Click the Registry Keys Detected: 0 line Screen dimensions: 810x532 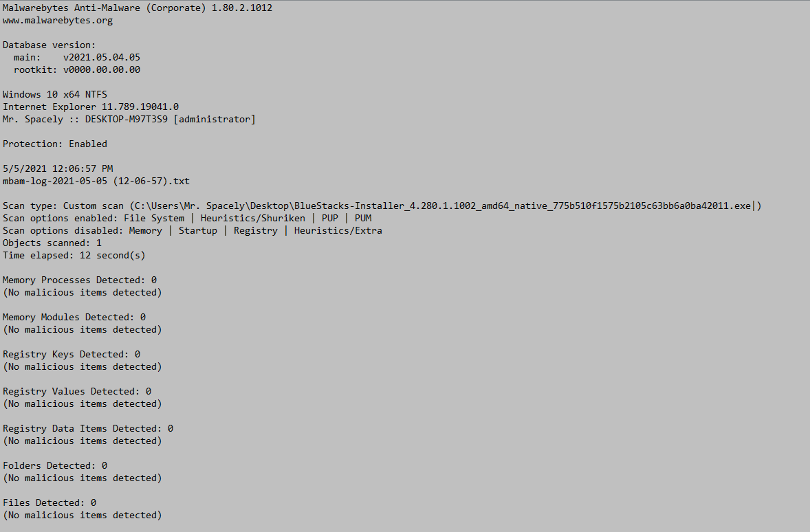coord(72,355)
